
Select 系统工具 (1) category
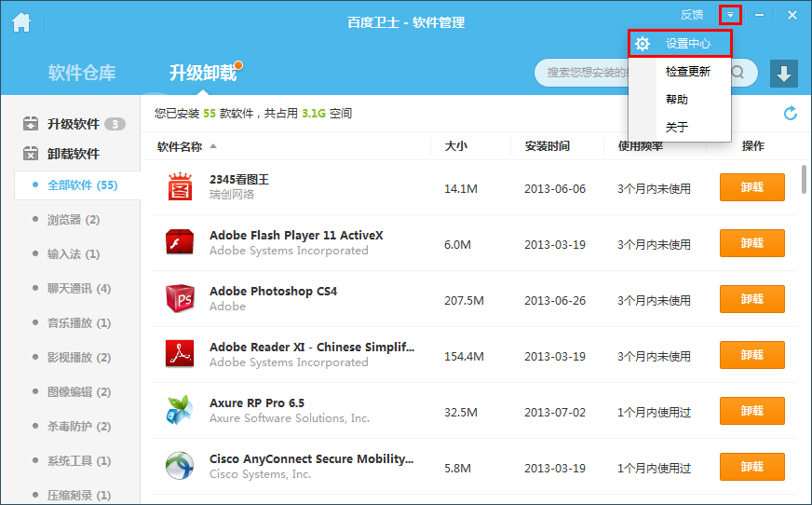point(79,461)
